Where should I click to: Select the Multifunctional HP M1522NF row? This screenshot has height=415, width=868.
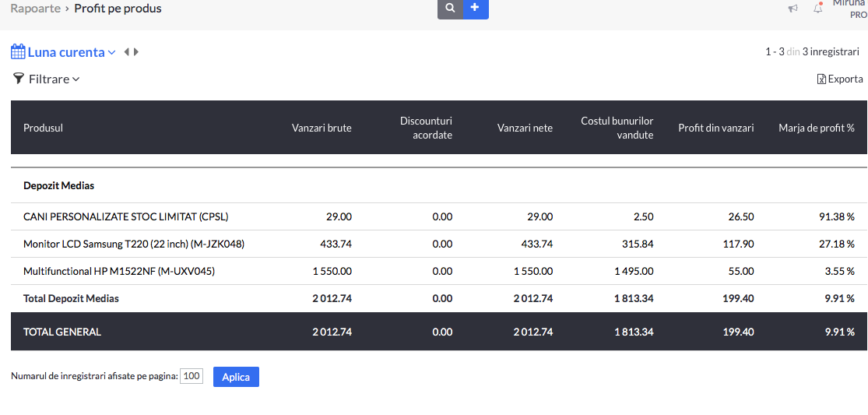(439, 271)
